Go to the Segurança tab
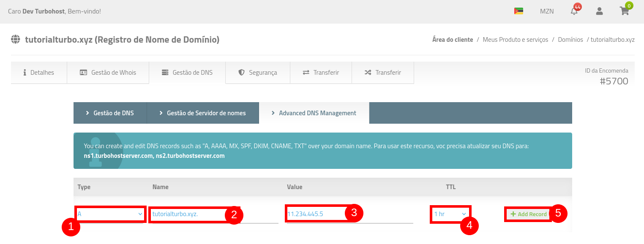Screen dimensions: 644x244 tap(258, 73)
